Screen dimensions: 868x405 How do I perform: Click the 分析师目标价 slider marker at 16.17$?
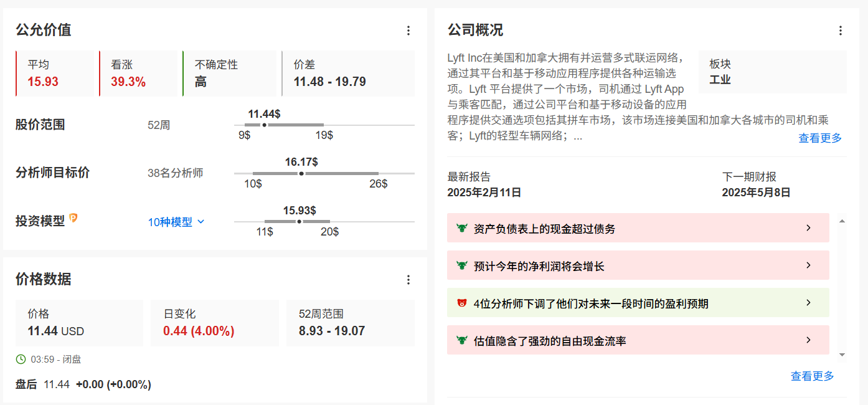pos(301,173)
